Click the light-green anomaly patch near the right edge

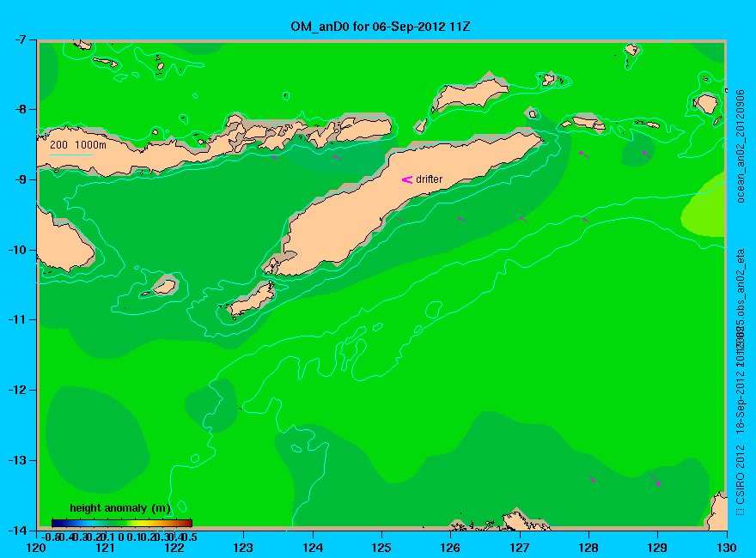[705, 207]
